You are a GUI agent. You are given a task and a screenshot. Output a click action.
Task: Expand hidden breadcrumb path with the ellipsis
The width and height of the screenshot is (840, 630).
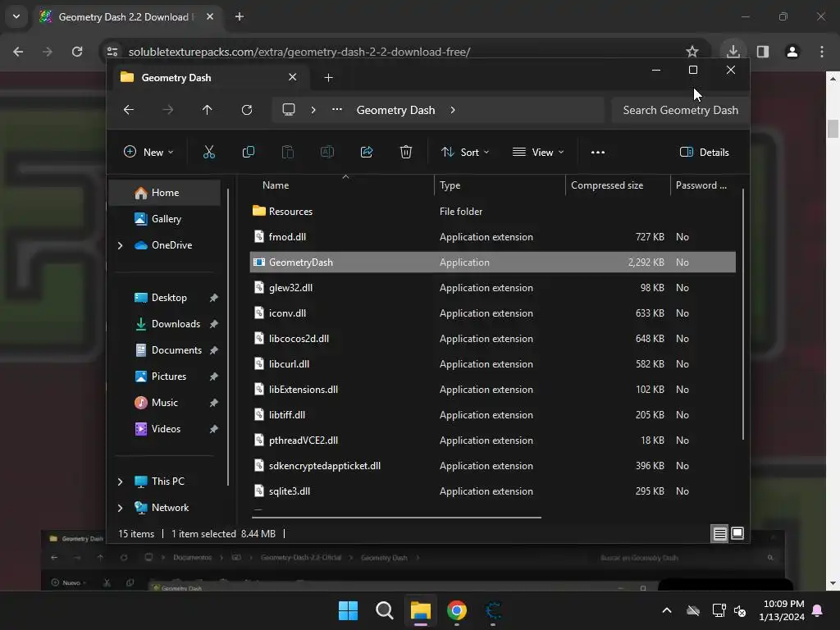click(337, 110)
